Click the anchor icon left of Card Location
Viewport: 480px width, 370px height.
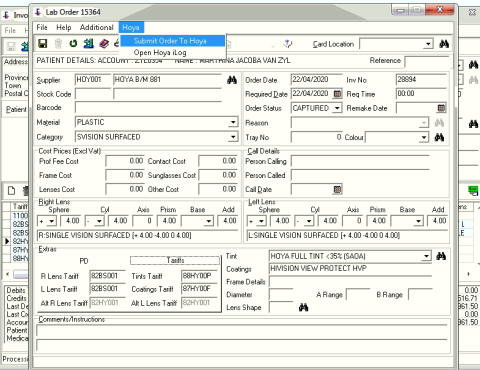[287, 44]
